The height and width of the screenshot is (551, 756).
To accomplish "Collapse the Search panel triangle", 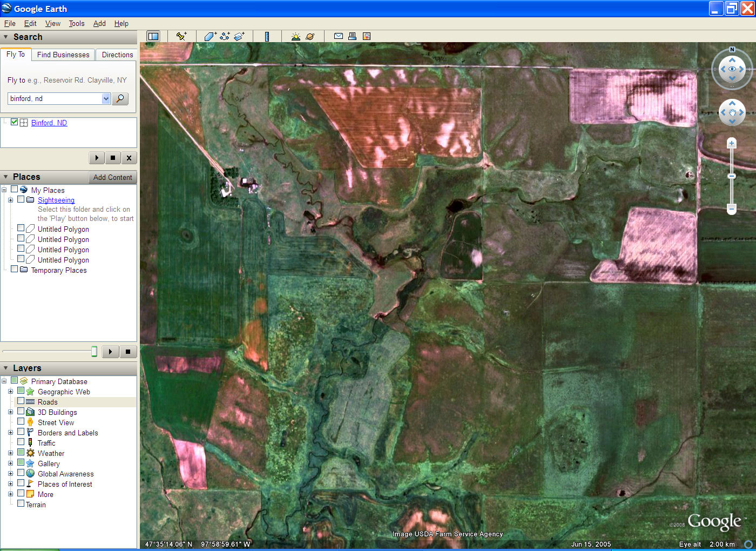I will tap(6, 37).
